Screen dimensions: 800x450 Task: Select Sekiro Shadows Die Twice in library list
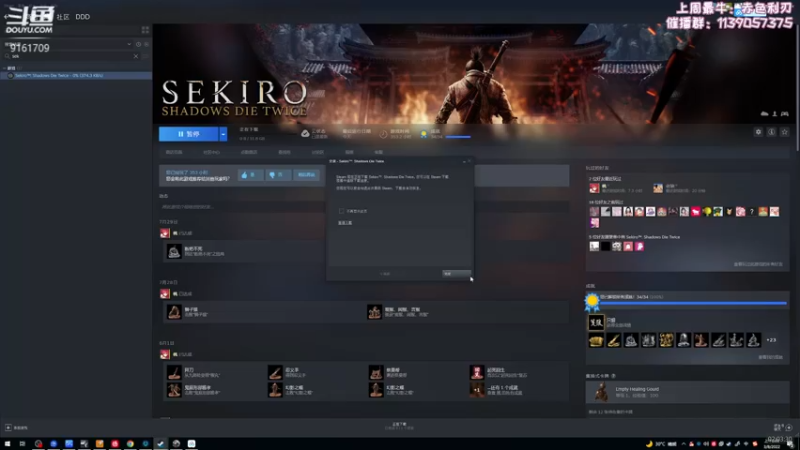[x=76, y=76]
